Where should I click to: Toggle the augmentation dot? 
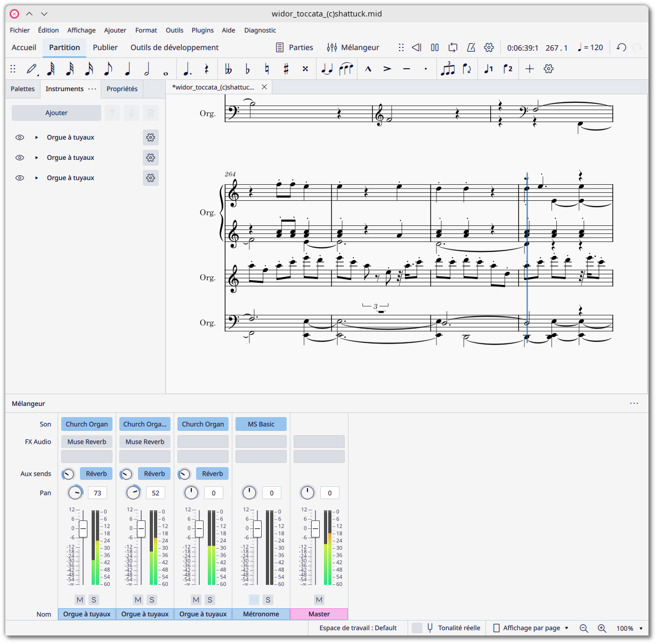tap(187, 69)
